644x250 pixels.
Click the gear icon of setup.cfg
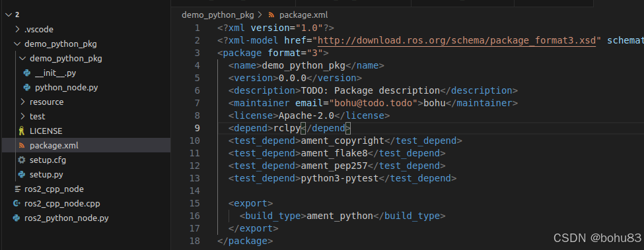(22, 160)
